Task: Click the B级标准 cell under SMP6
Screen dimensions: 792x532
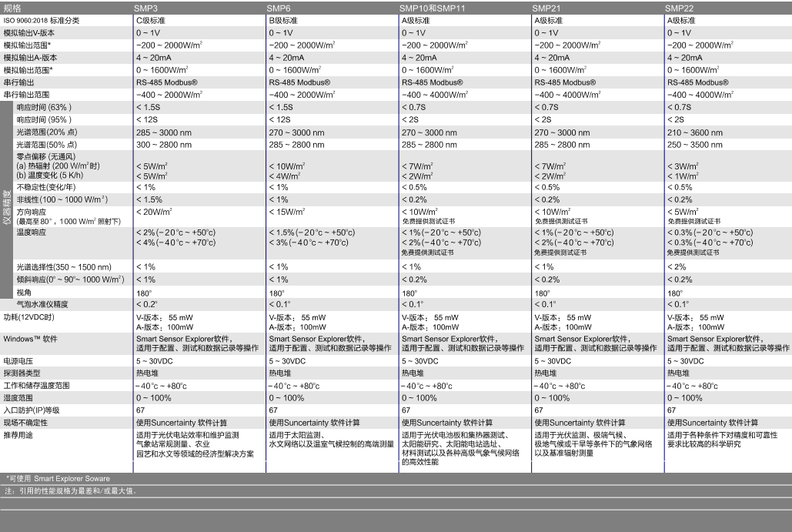Action: coord(285,21)
